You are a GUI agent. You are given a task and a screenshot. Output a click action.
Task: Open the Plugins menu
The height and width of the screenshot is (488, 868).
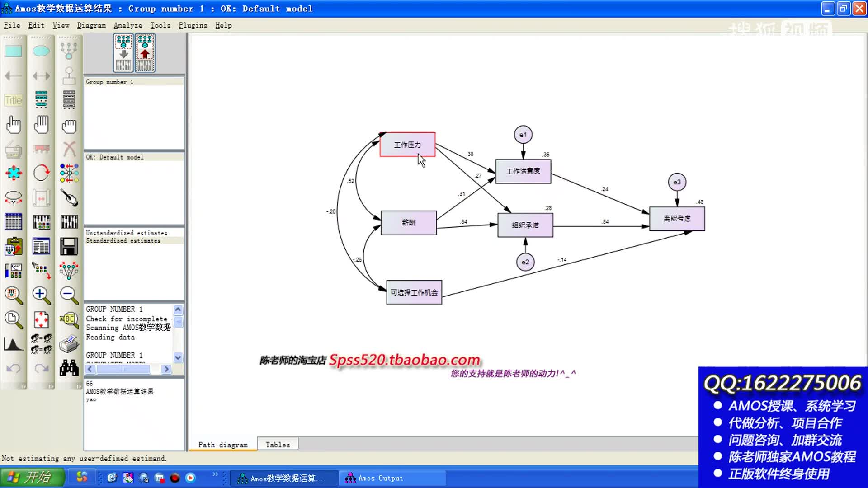(193, 26)
